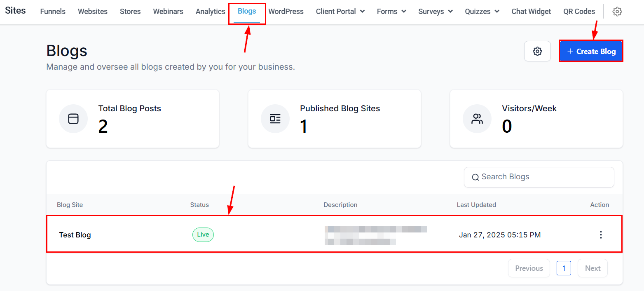The image size is (644, 291).
Task: Click the Total Blog Posts card icon
Action: (73, 119)
